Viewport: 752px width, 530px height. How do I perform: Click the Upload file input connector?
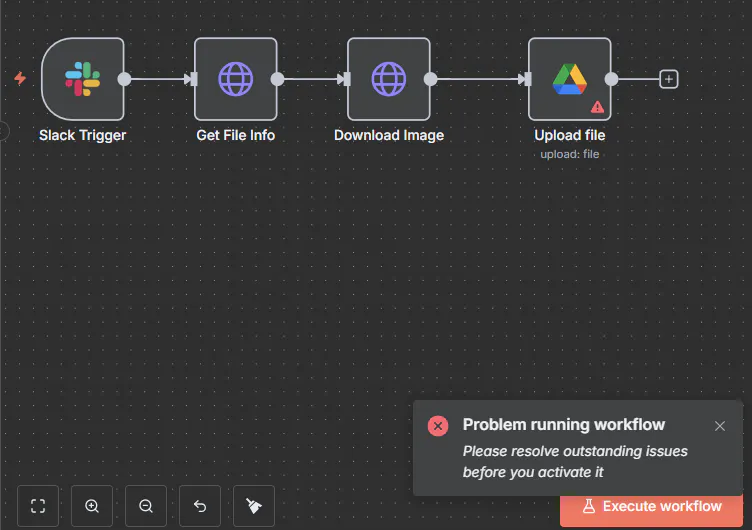click(528, 79)
